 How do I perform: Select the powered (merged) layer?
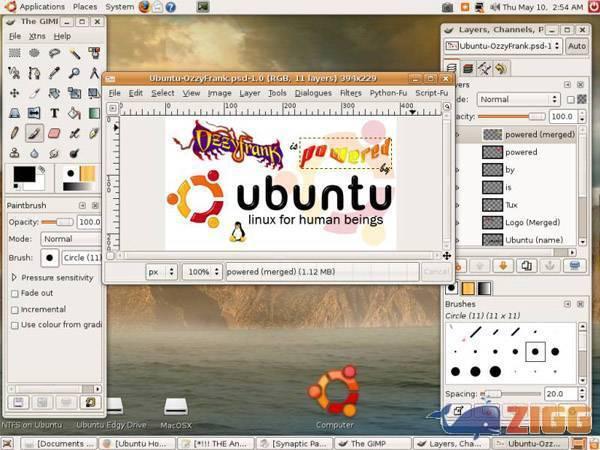click(517, 135)
